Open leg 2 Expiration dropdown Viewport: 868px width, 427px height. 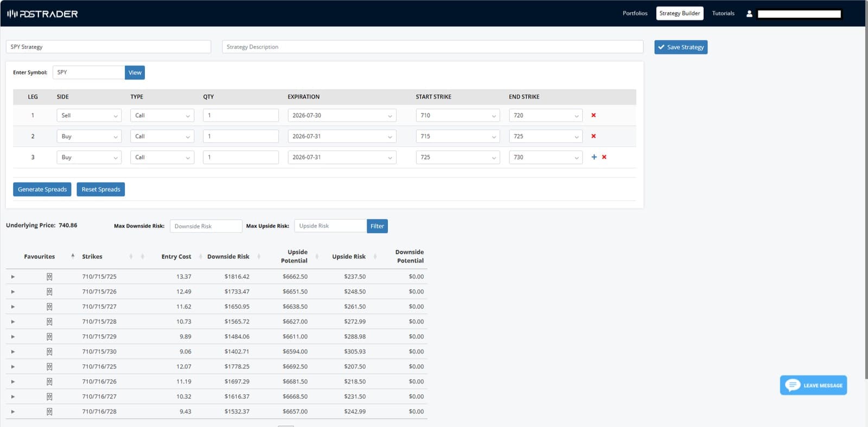342,136
